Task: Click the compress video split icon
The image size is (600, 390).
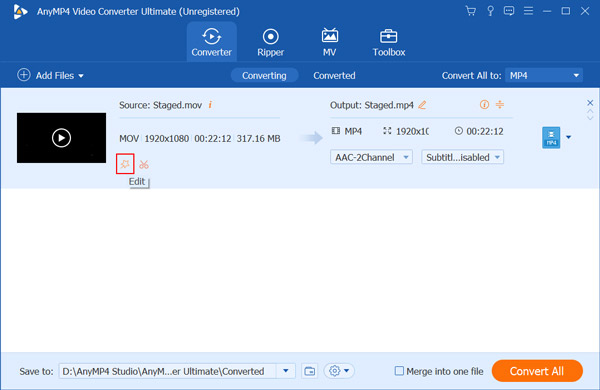Action: click(500, 104)
